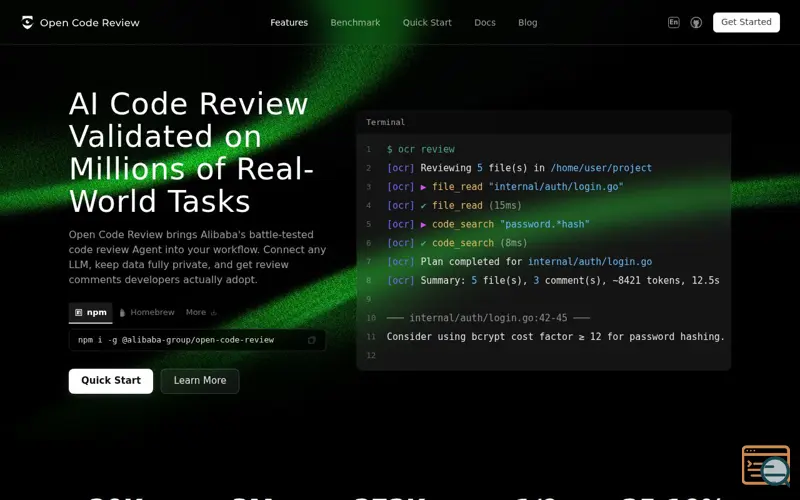Open the GitHub repository icon
This screenshot has height=500, width=800.
[696, 22]
